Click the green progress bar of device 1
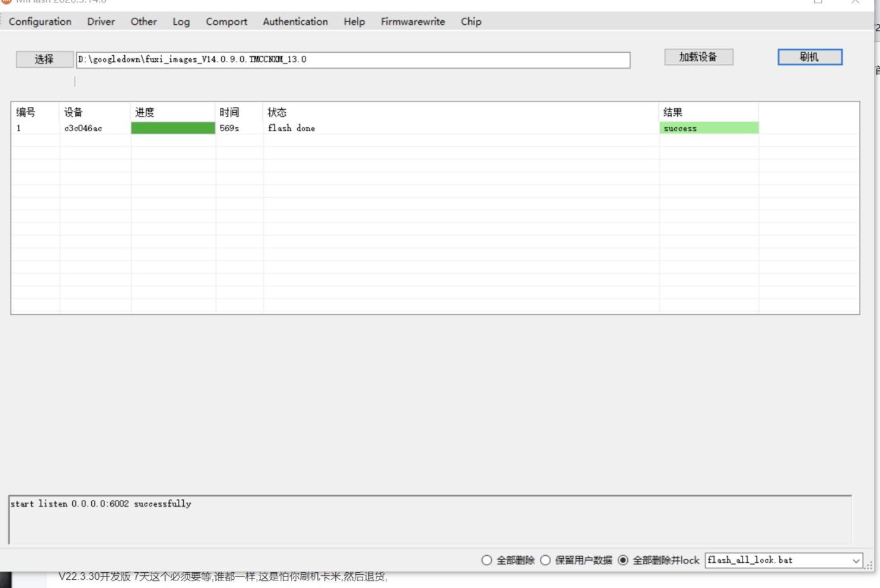Viewport: 880px width, 588px height. click(x=173, y=128)
